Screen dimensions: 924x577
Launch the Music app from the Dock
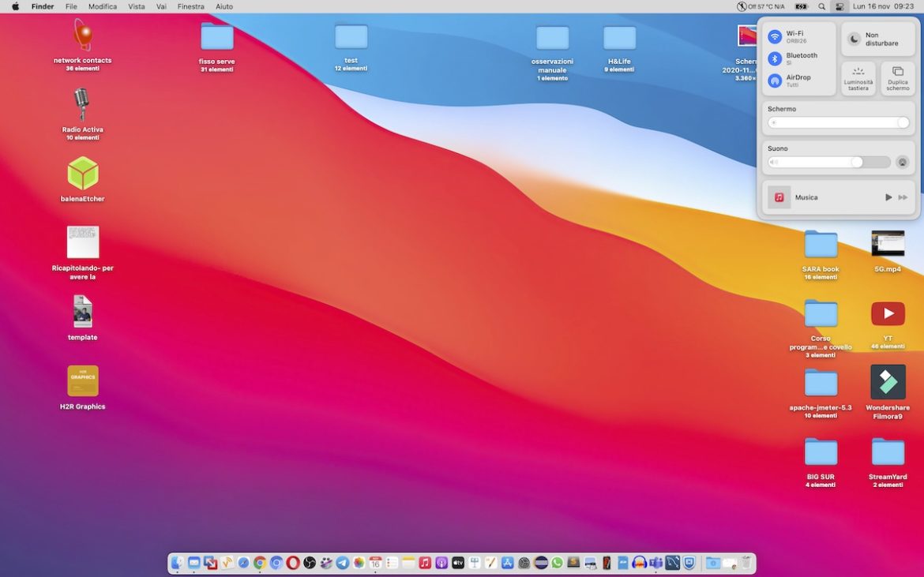[425, 563]
